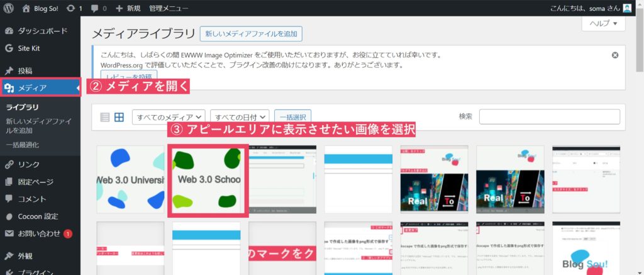Screen dimensions: 644x275
Task: Open 一括最適化 in the media submenu
Action: coord(23,145)
